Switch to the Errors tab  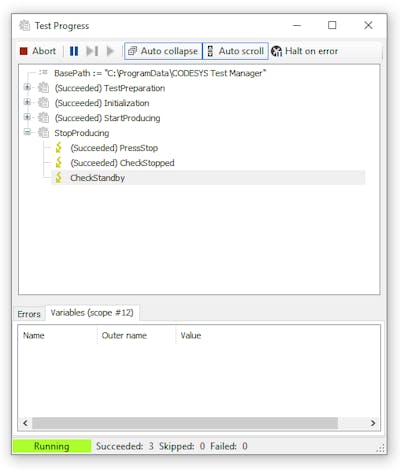click(29, 314)
